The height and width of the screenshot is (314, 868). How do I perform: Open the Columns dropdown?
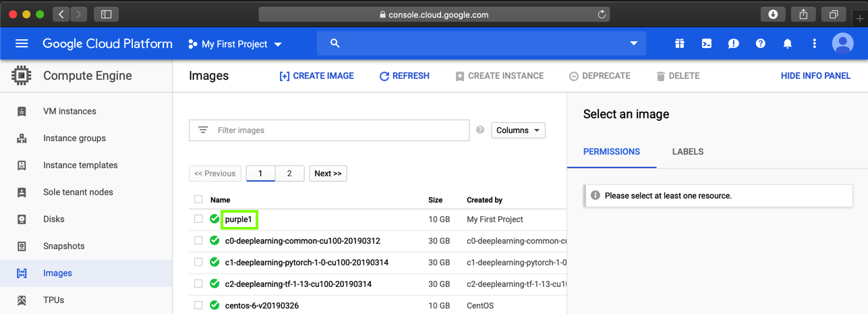[x=518, y=130]
